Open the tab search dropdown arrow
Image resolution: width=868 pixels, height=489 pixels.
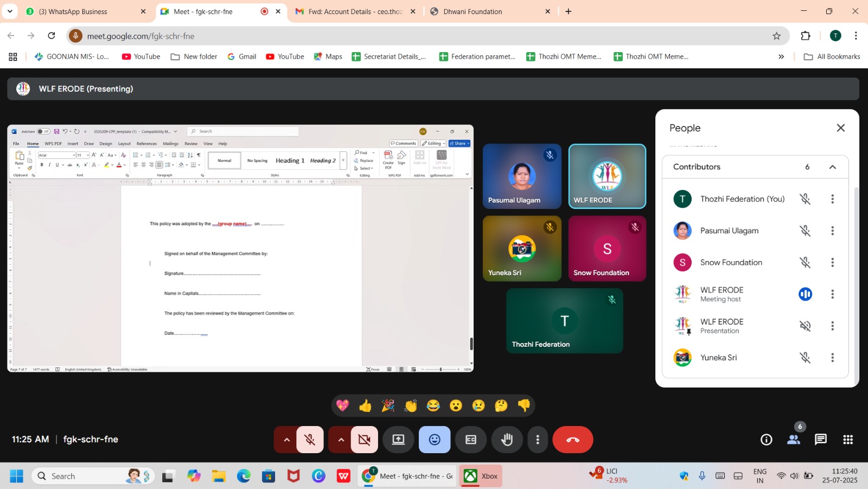pos(10,11)
